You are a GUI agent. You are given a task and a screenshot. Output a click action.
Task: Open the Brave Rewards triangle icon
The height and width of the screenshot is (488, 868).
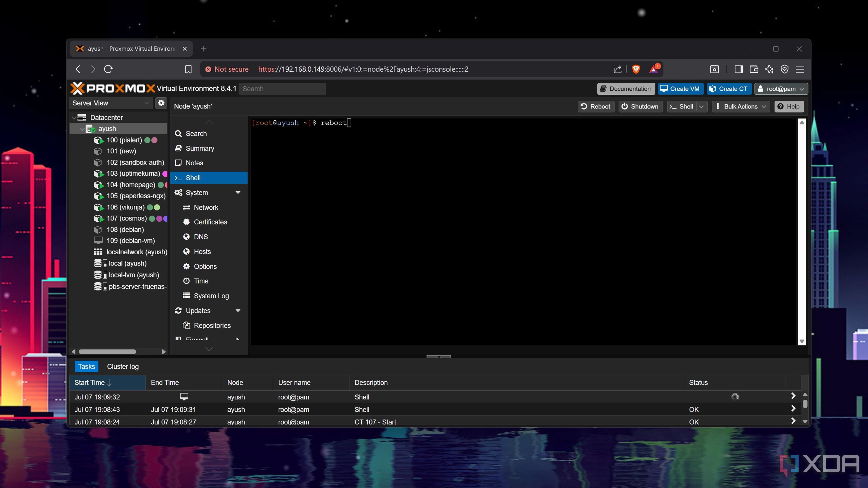pos(654,69)
